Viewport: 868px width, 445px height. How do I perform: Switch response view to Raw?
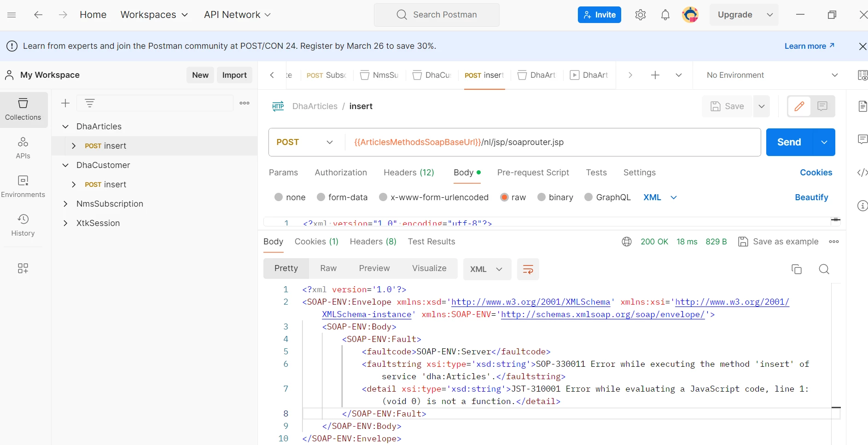[328, 268]
